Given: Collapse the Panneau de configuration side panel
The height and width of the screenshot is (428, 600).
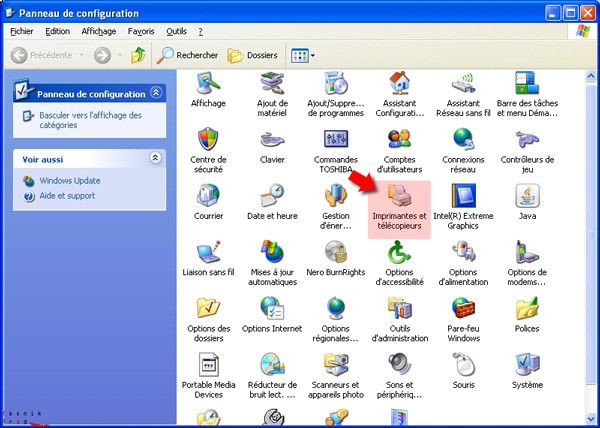Looking at the screenshot, I should coord(155,93).
